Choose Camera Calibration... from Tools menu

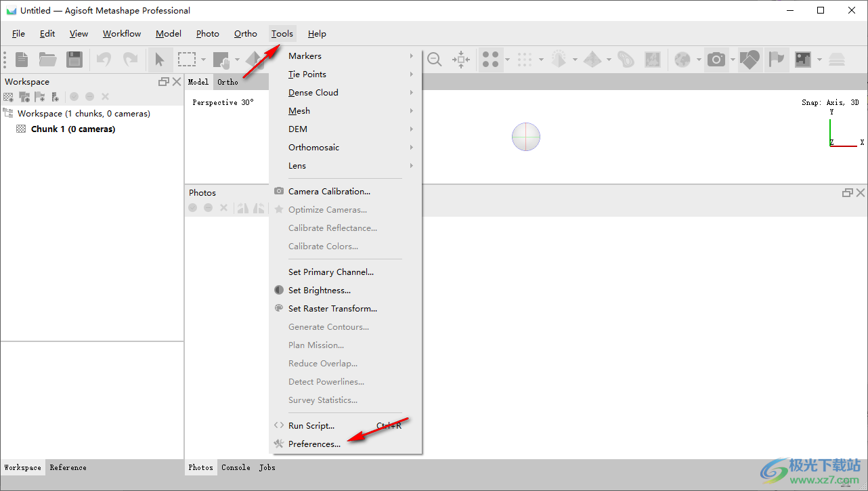(345, 192)
